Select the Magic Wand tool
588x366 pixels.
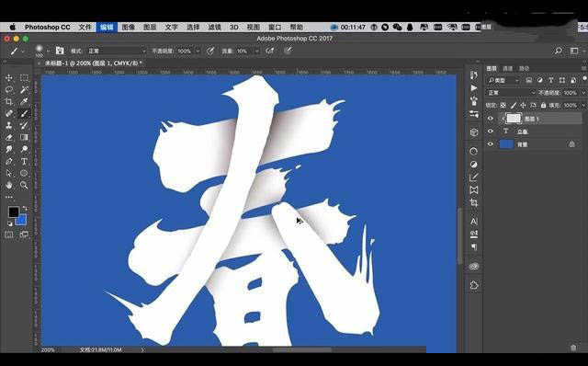click(24, 89)
